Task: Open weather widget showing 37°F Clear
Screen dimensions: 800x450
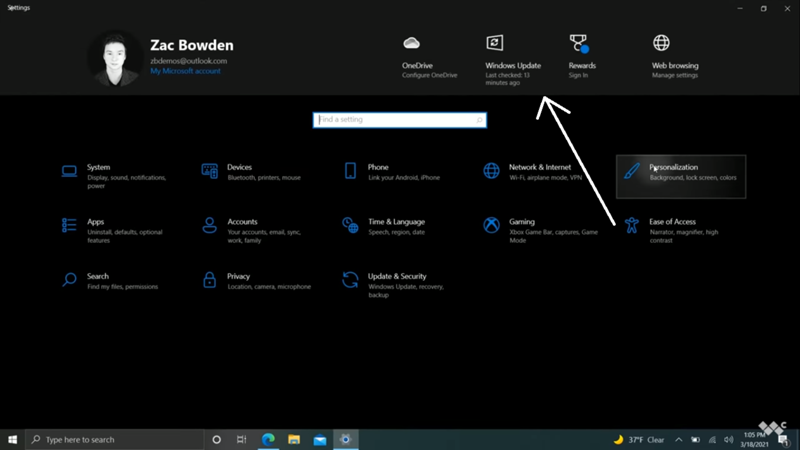Action: [x=638, y=440]
